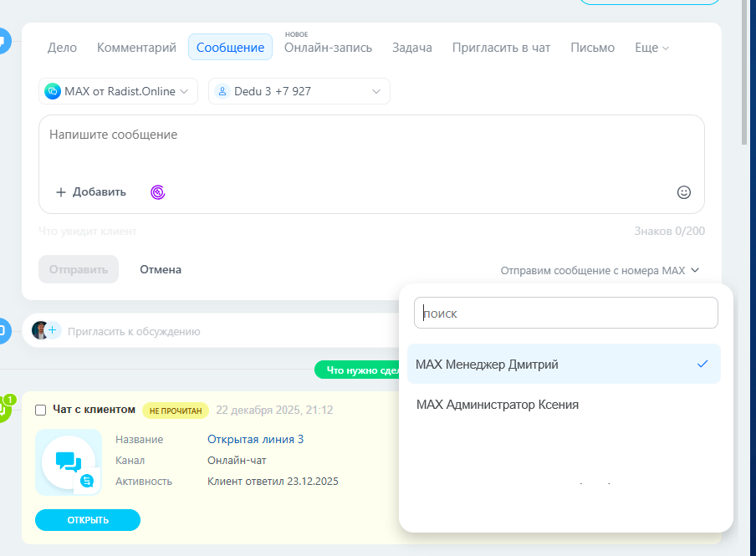Image resolution: width=756 pixels, height=556 pixels.
Task: Expand the 'Еще' menu
Action: [x=651, y=48]
